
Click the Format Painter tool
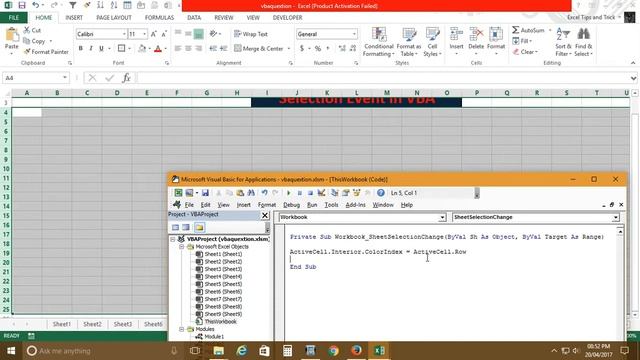pos(46,52)
